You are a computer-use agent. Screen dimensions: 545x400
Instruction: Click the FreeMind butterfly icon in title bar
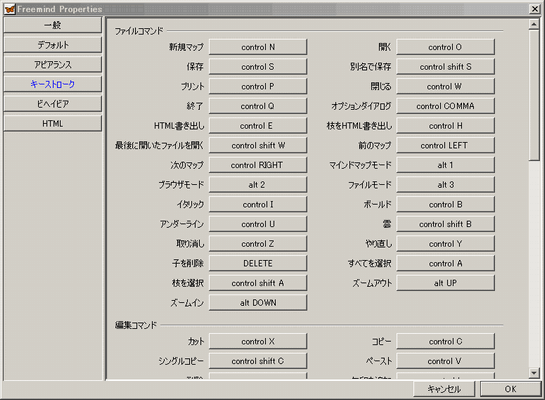[10, 9]
